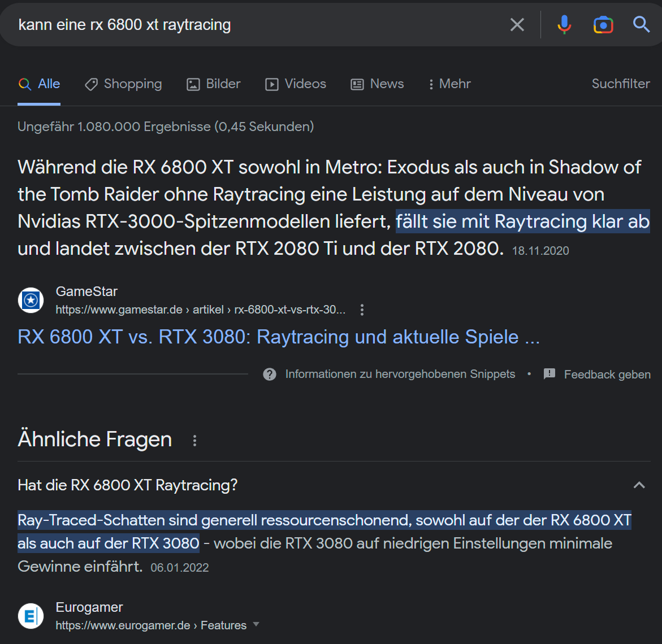Run the search with the magnifier icon
662x644 pixels.
tap(641, 24)
